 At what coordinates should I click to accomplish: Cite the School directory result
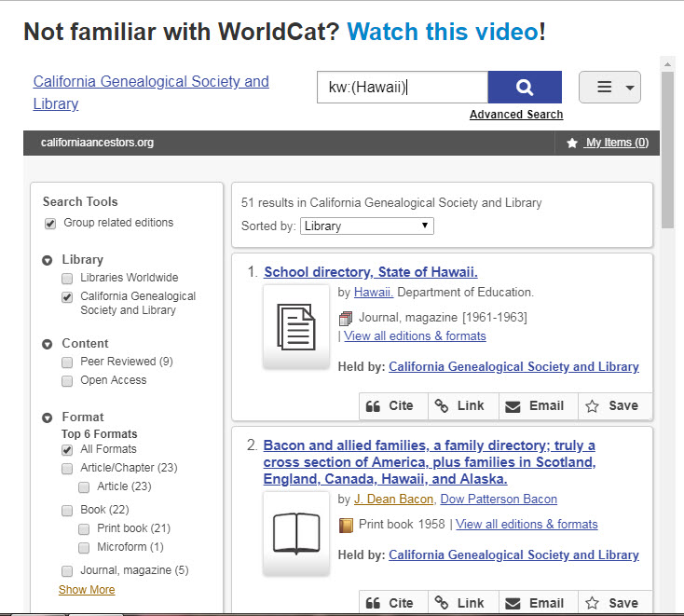393,406
